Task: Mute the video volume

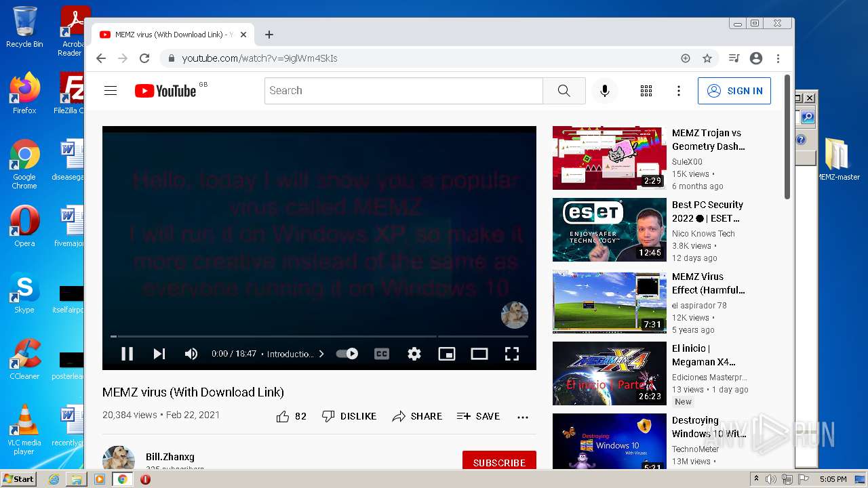Action: [191, 354]
